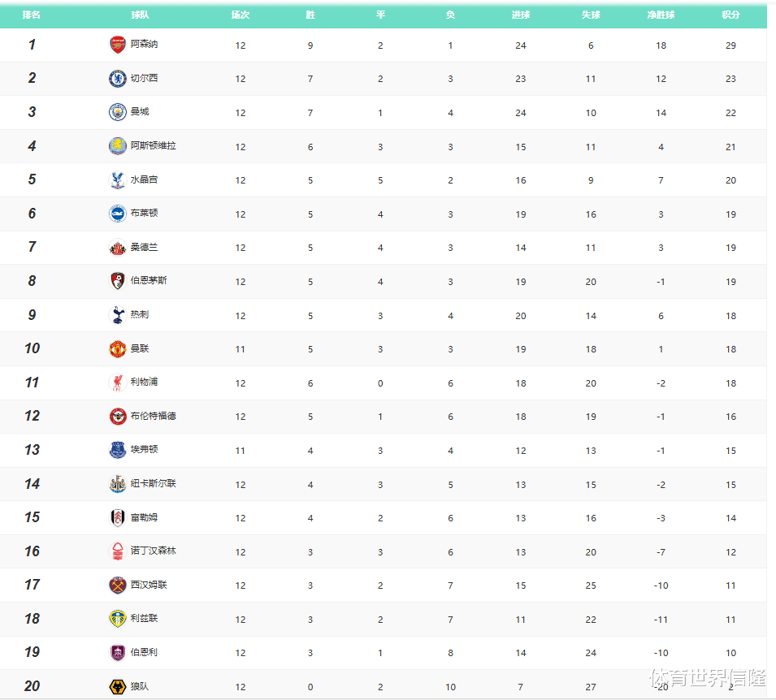Click the Newcastle United crest icon

pyautogui.click(x=118, y=484)
